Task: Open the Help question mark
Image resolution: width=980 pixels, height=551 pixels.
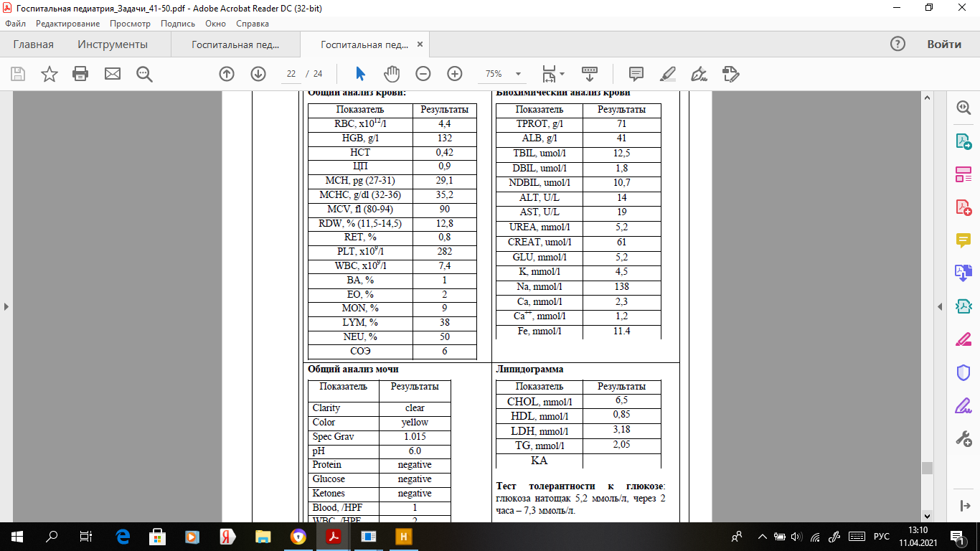Action: point(897,44)
